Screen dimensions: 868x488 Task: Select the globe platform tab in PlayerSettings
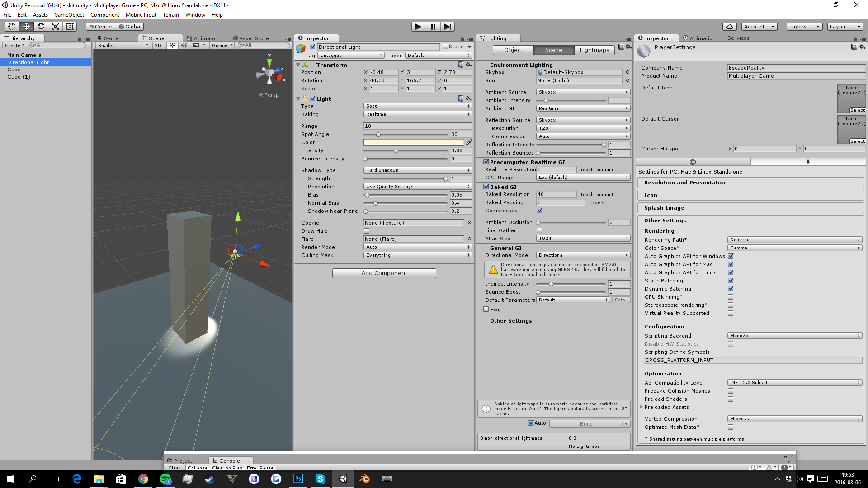click(x=693, y=162)
